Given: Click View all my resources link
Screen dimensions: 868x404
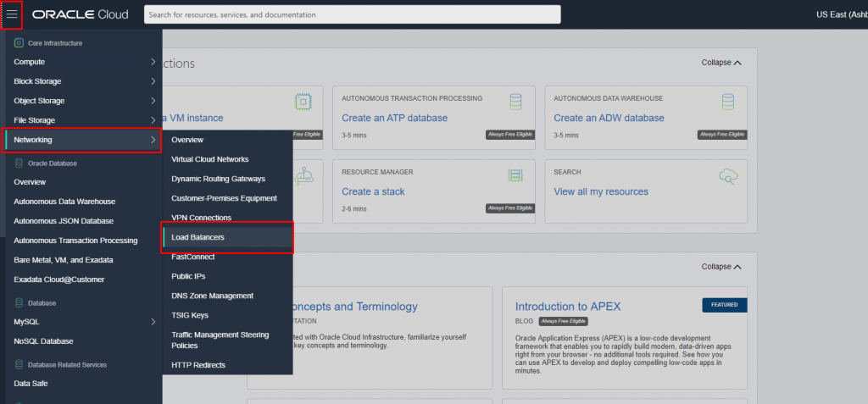Looking at the screenshot, I should coord(601,191).
